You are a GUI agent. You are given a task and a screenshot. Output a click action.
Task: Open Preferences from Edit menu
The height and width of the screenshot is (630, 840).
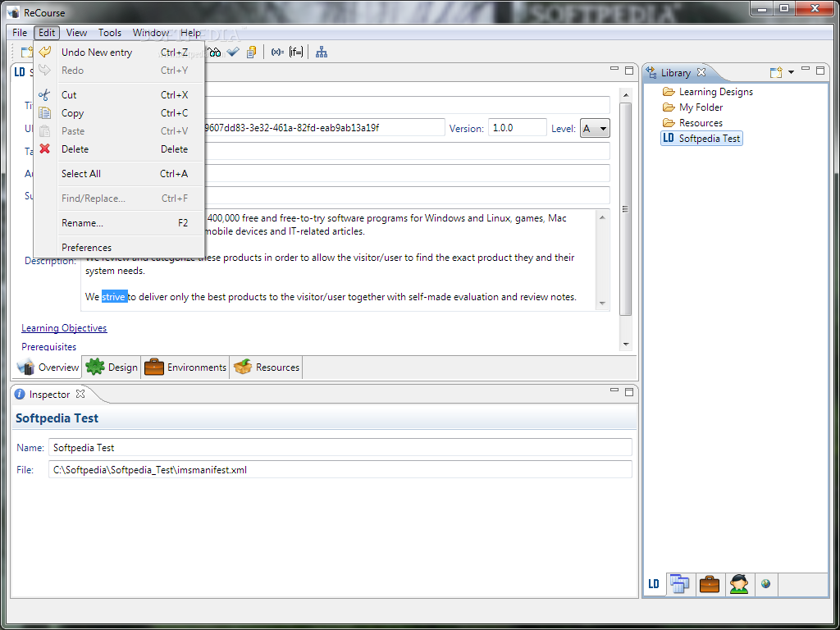[119, 248]
